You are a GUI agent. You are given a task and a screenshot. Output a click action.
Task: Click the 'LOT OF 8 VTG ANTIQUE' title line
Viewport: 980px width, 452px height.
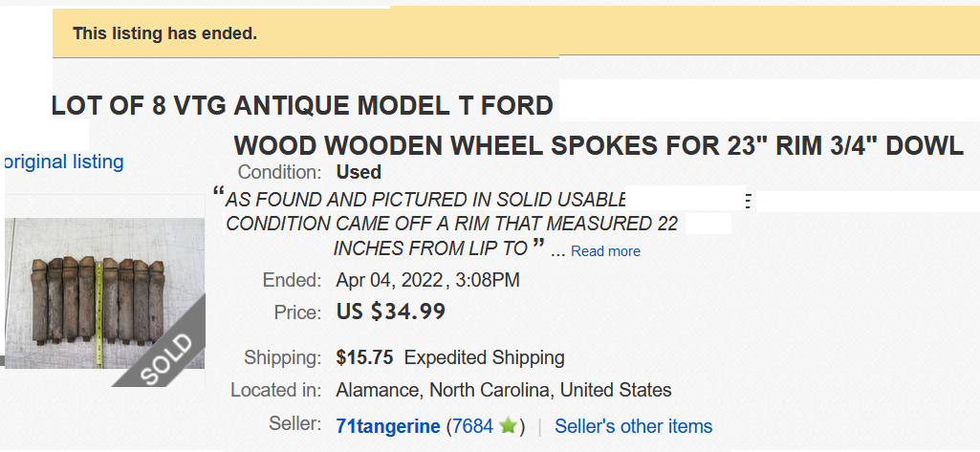[x=302, y=106]
